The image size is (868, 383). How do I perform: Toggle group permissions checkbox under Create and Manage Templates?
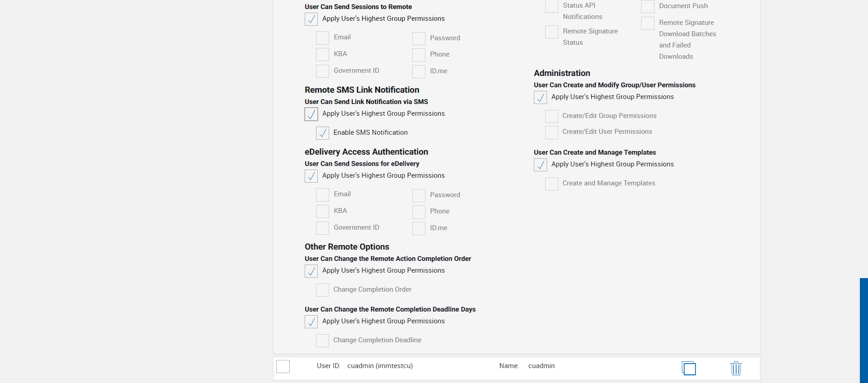pyautogui.click(x=540, y=165)
